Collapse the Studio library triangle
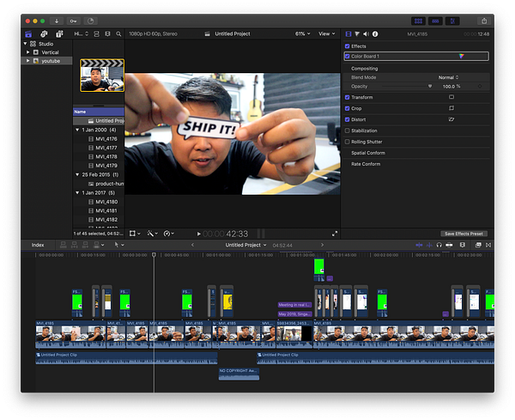This screenshot has height=420, width=515. [25, 44]
